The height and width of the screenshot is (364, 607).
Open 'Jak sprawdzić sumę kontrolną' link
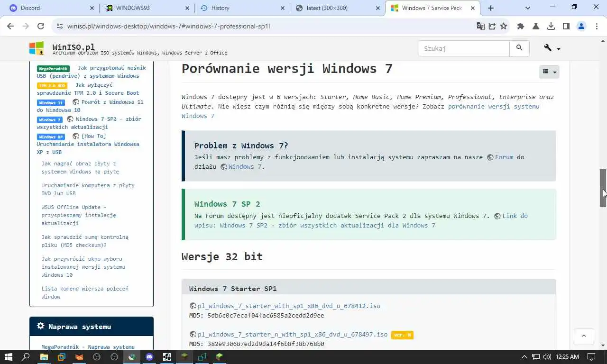click(85, 241)
